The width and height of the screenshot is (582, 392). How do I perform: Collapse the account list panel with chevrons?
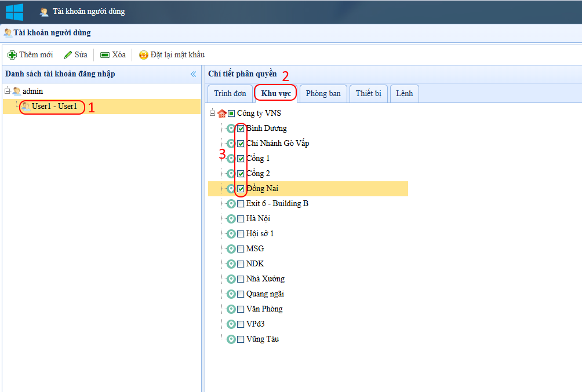point(194,74)
